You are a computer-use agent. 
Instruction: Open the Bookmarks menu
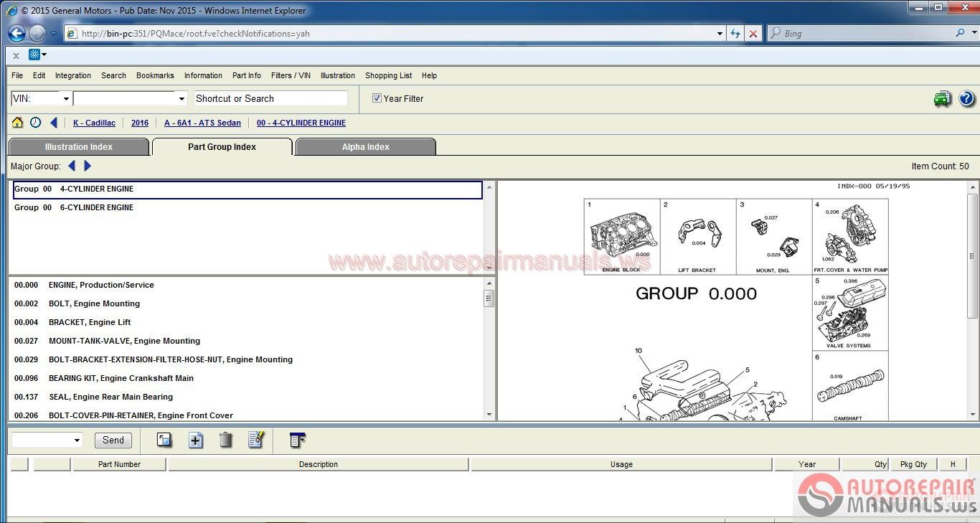pyautogui.click(x=155, y=75)
